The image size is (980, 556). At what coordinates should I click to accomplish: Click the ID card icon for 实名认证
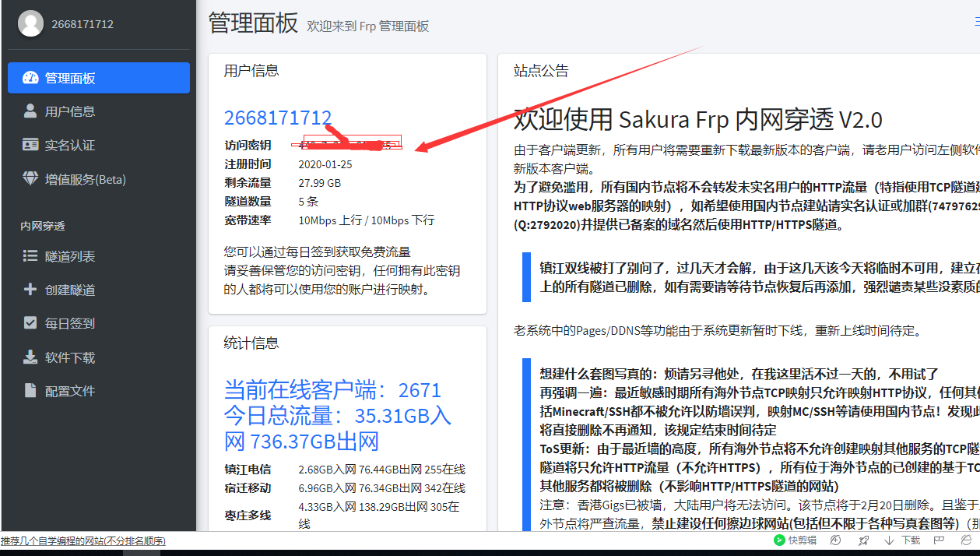click(x=30, y=145)
